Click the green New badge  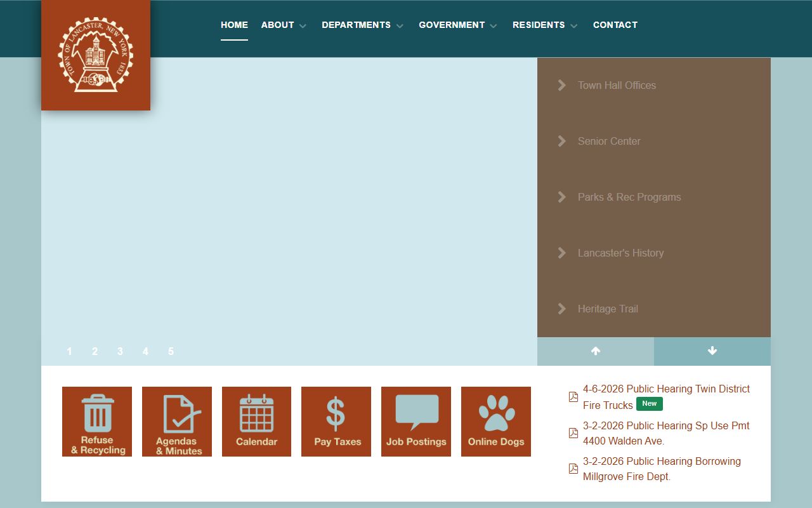coord(650,404)
